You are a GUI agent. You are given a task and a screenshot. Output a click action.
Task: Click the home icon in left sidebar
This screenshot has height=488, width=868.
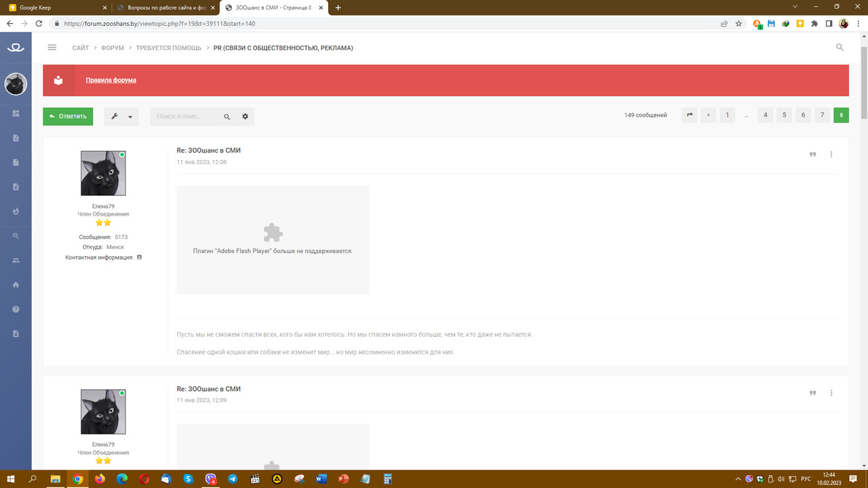16,285
